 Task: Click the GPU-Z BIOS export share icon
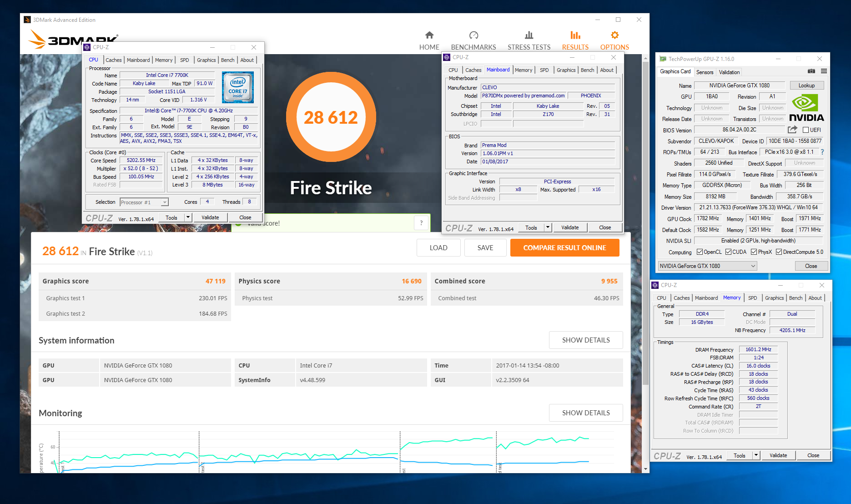pyautogui.click(x=792, y=130)
